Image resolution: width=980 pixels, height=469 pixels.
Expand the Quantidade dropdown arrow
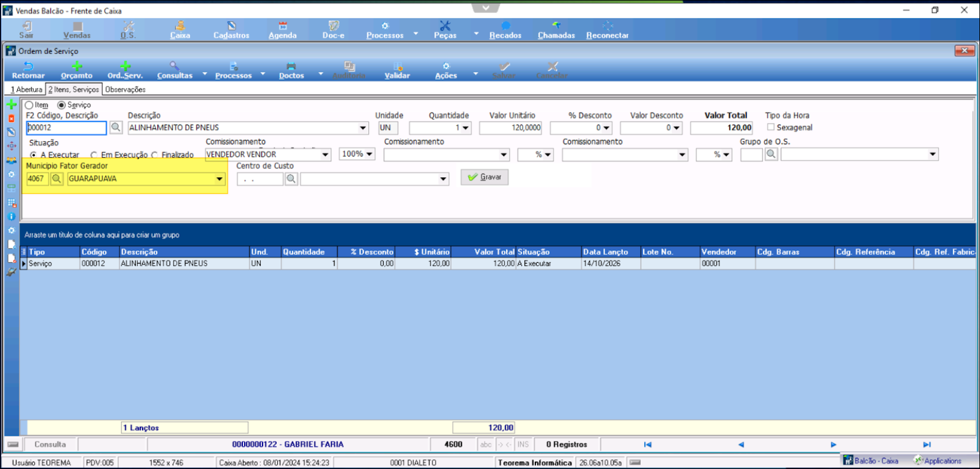coord(466,128)
